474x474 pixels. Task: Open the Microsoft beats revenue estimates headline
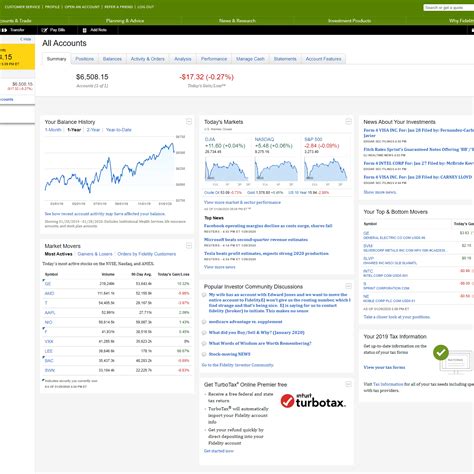point(256,240)
